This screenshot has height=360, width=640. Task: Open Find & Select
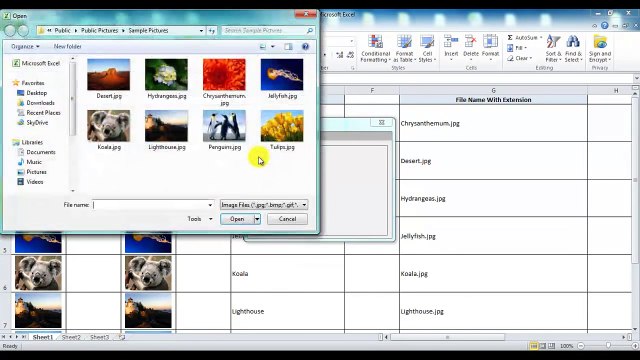point(573,48)
